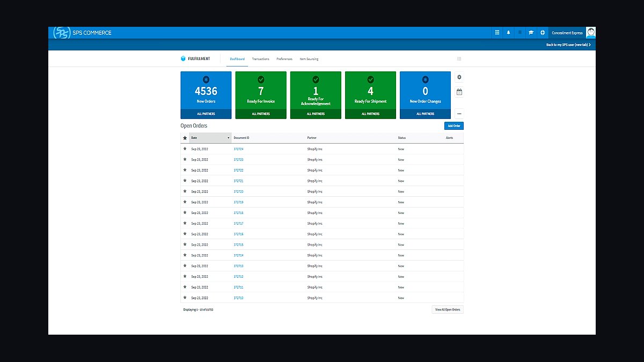644x362 pixels.
Task: Open the 4536 New Orders card
Action: click(206, 90)
